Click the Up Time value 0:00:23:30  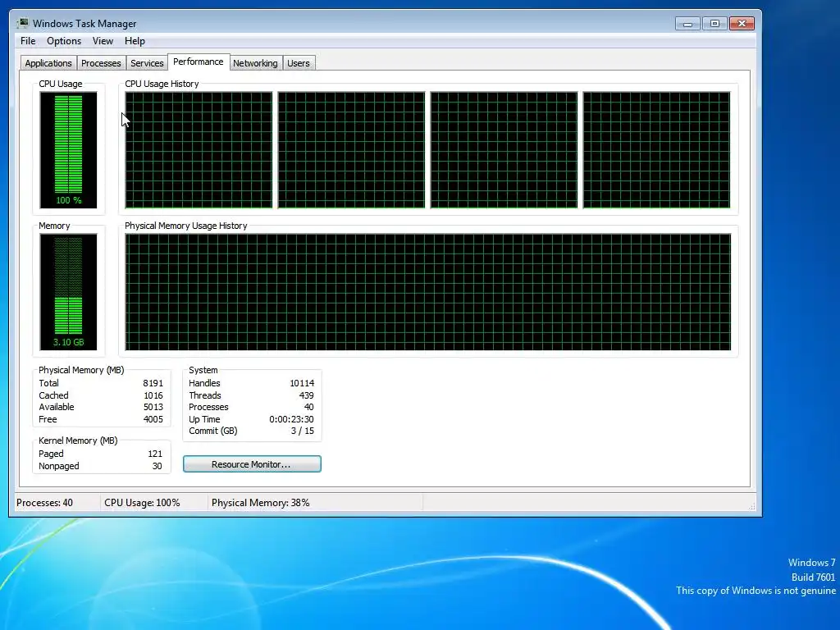coord(291,419)
